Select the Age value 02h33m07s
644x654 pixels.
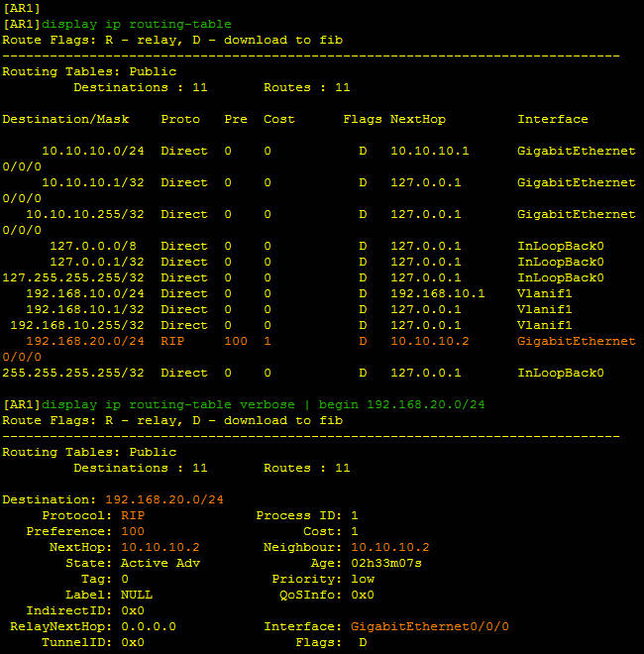click(386, 563)
